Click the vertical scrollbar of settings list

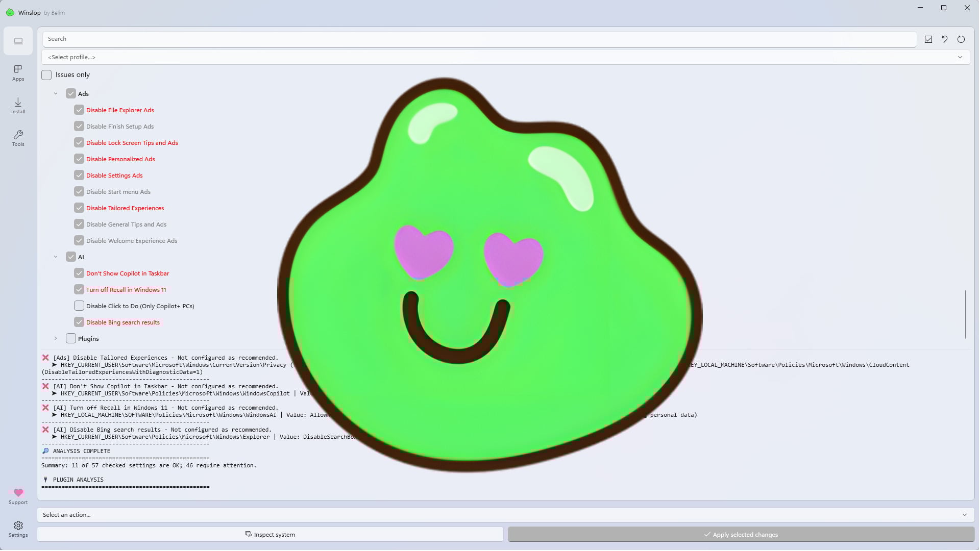(965, 314)
